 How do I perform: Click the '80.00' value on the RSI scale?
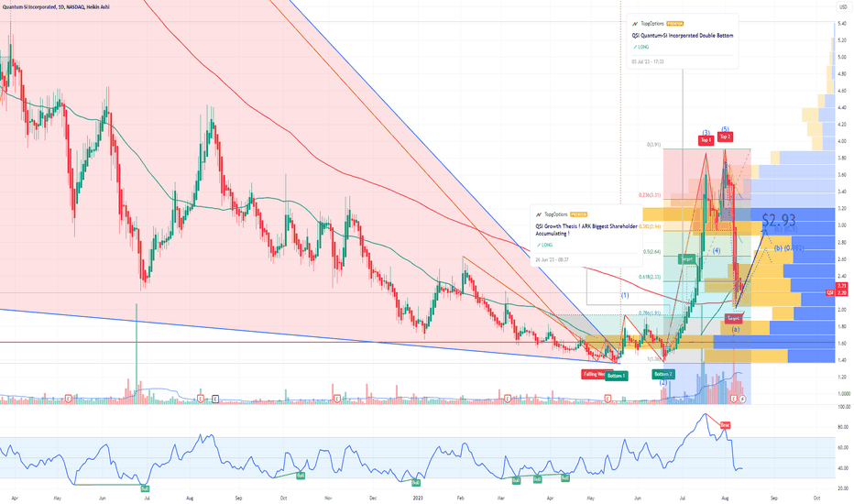pos(843,427)
